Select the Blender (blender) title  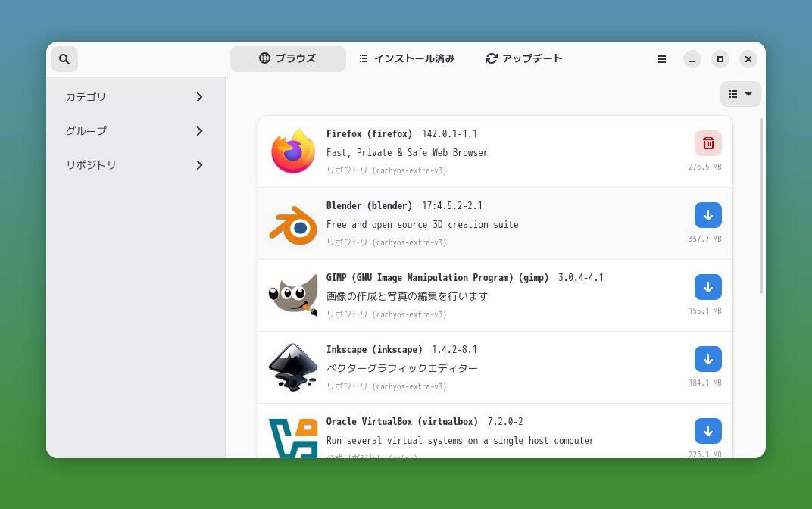(369, 205)
